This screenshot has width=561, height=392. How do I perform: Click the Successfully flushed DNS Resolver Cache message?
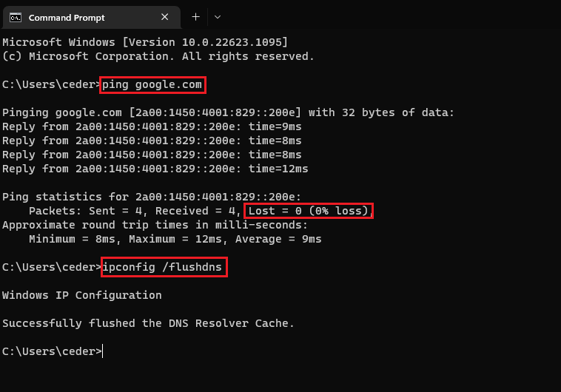(148, 323)
